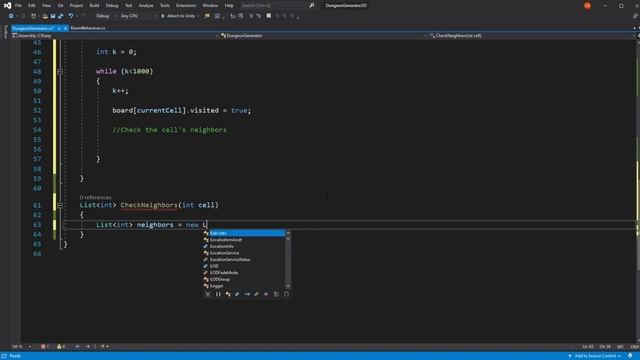This screenshot has width=640, height=360.
Task: Click the Save All toolbar icon
Action: point(60,16)
